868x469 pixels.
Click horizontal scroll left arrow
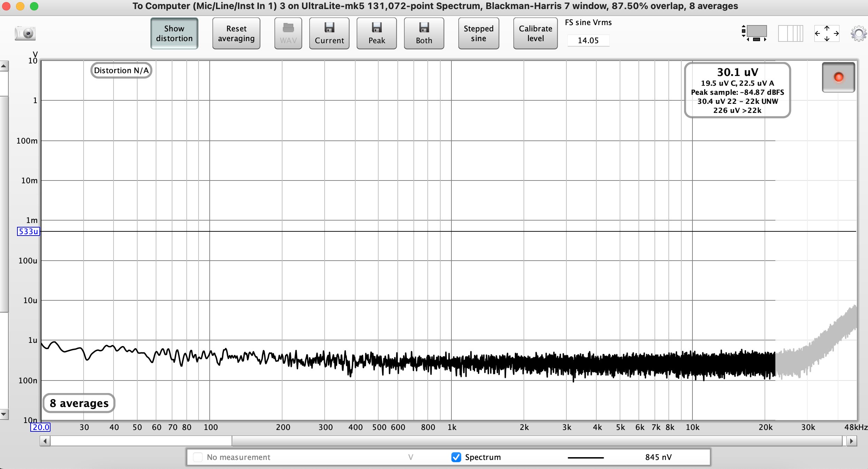[45, 441]
